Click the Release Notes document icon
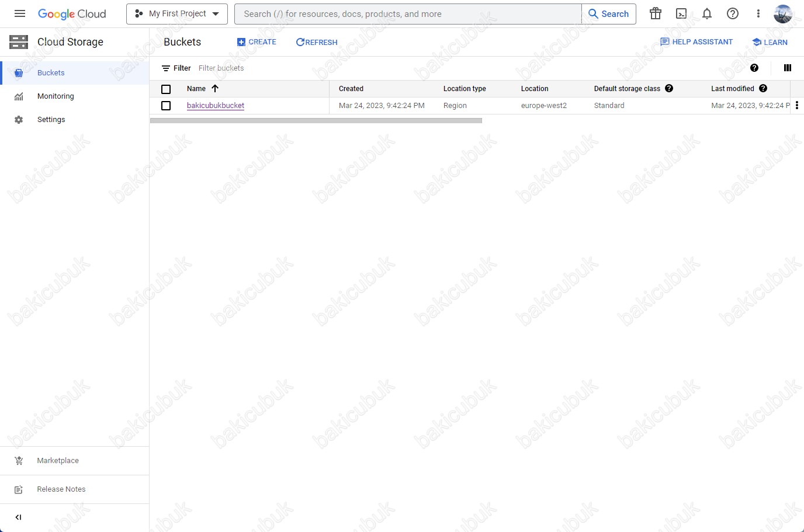 coord(19,489)
